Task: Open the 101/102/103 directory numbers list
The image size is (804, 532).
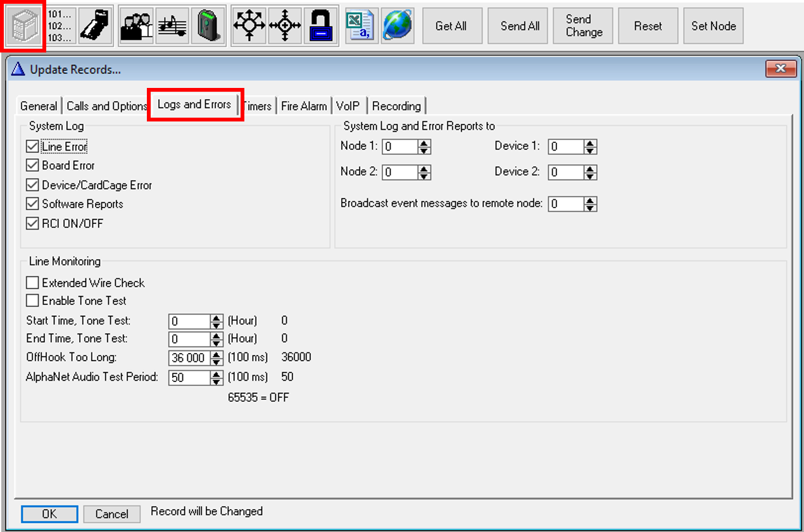Action: [x=60, y=26]
